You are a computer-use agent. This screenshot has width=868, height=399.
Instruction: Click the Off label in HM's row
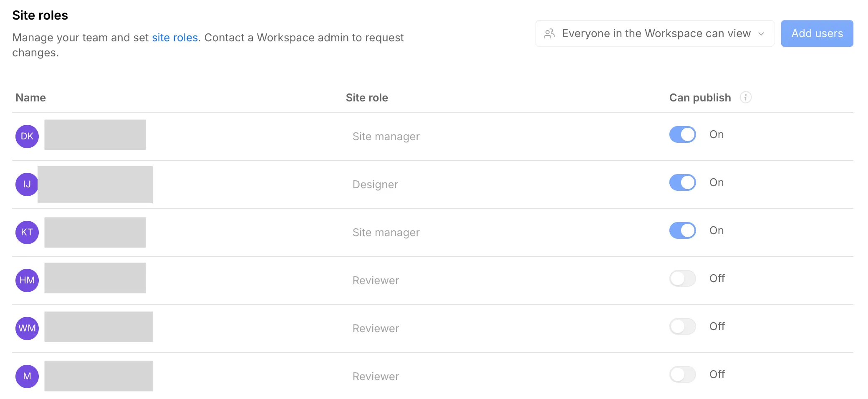[x=717, y=278]
